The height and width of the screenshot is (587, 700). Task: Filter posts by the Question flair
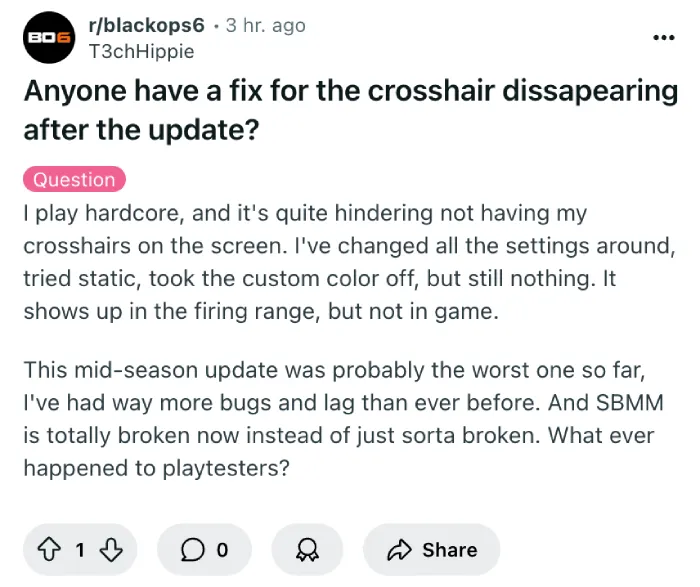pyautogui.click(x=74, y=179)
